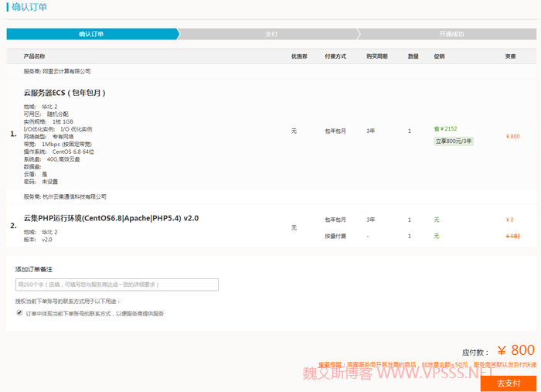Click the 云服务器ECS（包年包月）product title
The height and width of the screenshot is (392, 541).
click(x=64, y=93)
